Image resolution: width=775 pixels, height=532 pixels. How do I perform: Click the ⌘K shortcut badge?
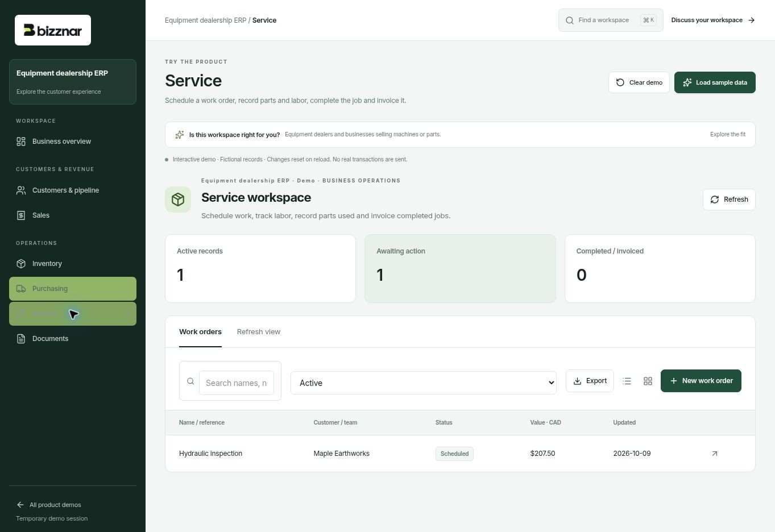point(648,20)
